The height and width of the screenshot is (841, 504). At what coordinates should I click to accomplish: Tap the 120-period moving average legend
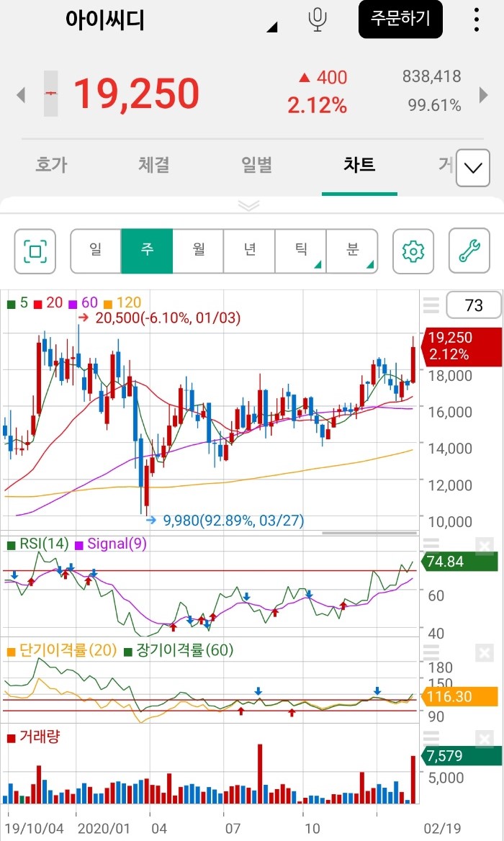pos(123,303)
